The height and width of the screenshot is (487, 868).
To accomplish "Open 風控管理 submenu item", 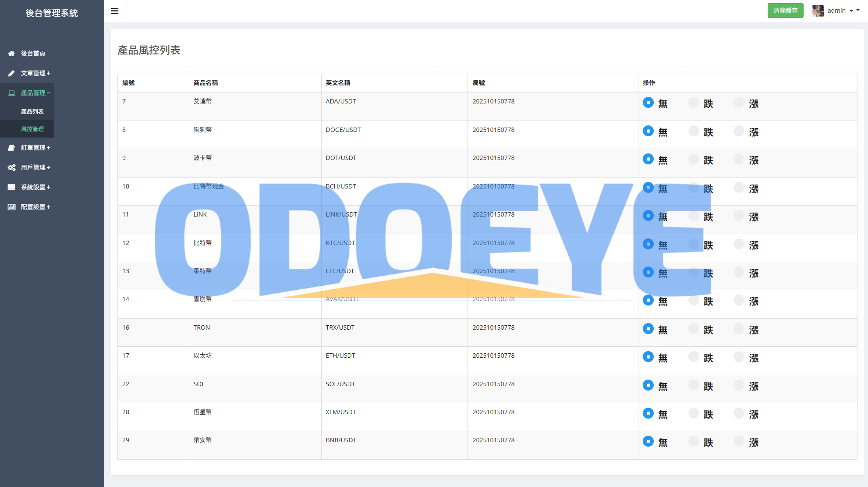I will (32, 129).
